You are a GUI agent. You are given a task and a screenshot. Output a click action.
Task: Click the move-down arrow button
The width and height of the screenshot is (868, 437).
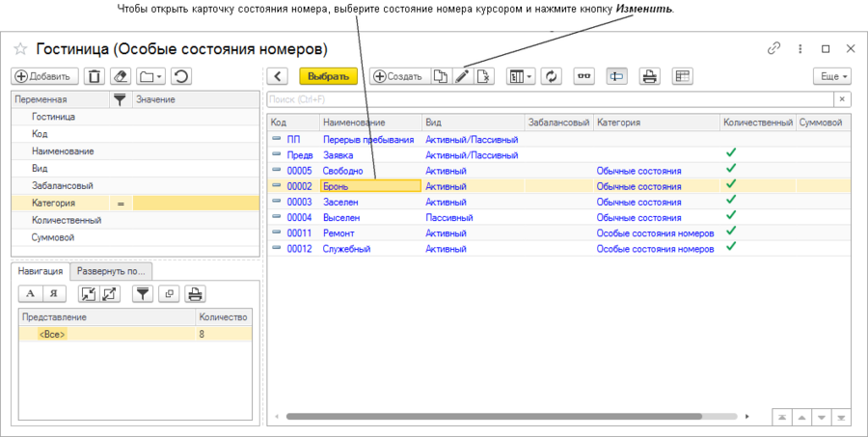pyautogui.click(x=822, y=417)
